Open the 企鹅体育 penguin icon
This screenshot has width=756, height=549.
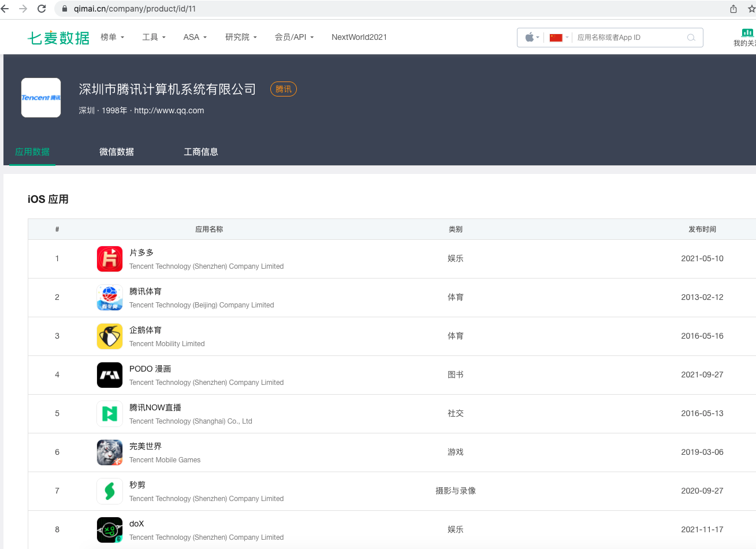pyautogui.click(x=109, y=336)
